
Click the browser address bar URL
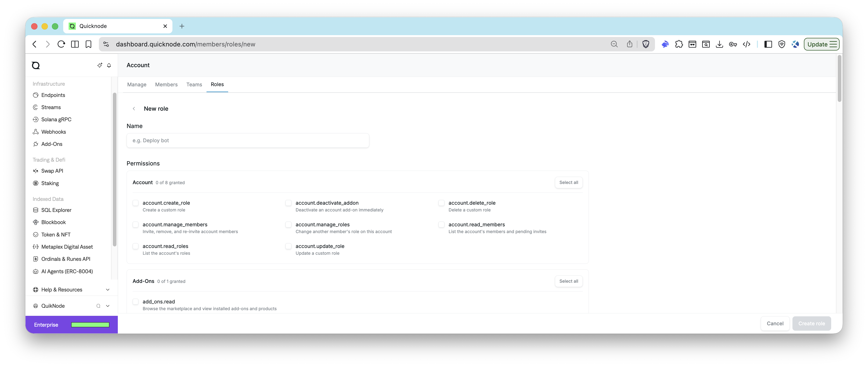[x=185, y=44]
